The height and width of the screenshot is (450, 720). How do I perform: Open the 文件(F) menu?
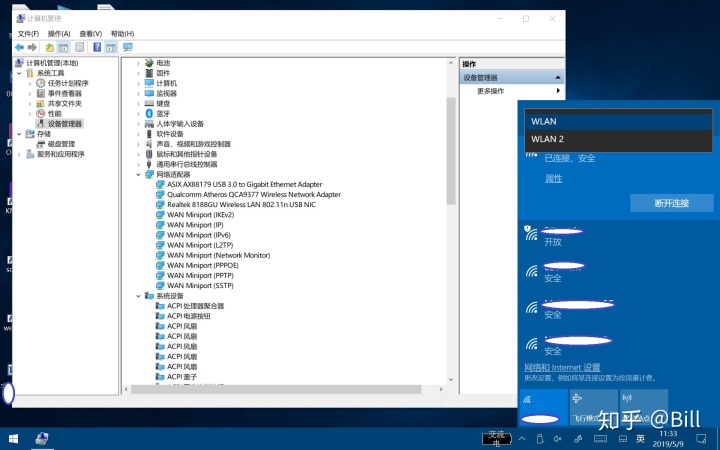point(28,34)
